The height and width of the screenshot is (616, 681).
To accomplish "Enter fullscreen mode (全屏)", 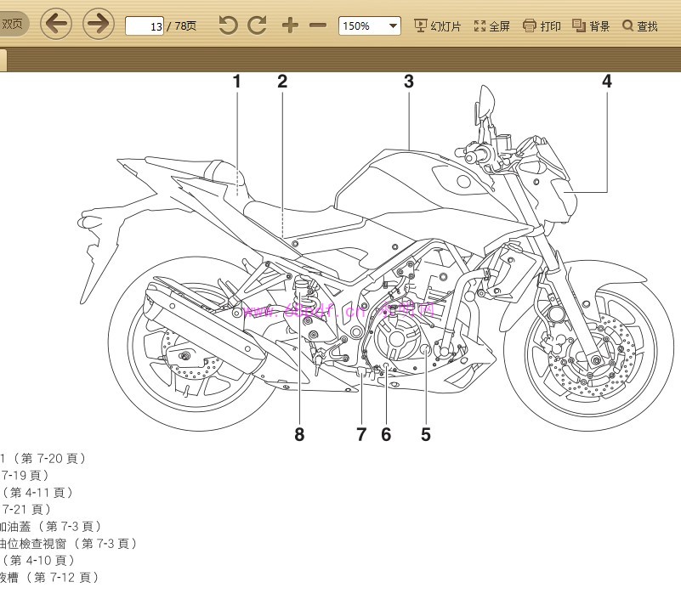I will pyautogui.click(x=491, y=26).
